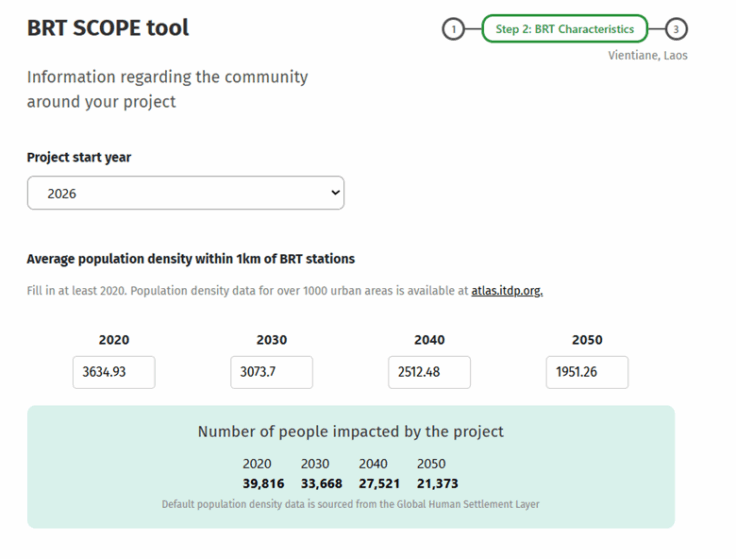This screenshot has height=559, width=736.
Task: Open the atlas.itdp.org link
Action: coord(506,291)
